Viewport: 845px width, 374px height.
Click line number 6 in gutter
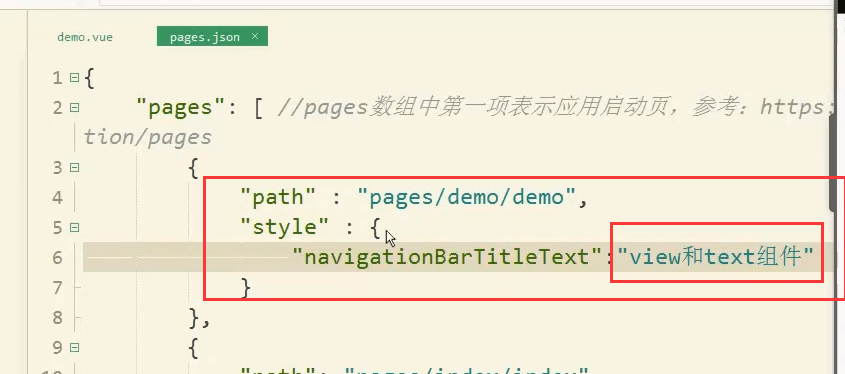(58, 258)
